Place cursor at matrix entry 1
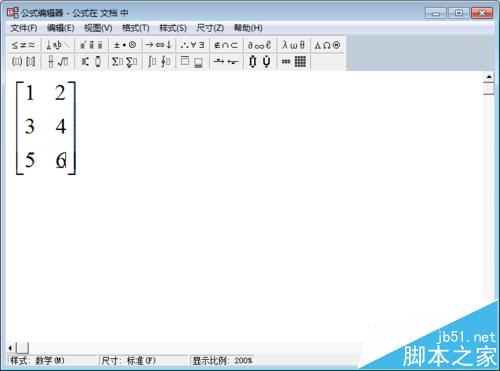The image size is (500, 371). point(30,93)
